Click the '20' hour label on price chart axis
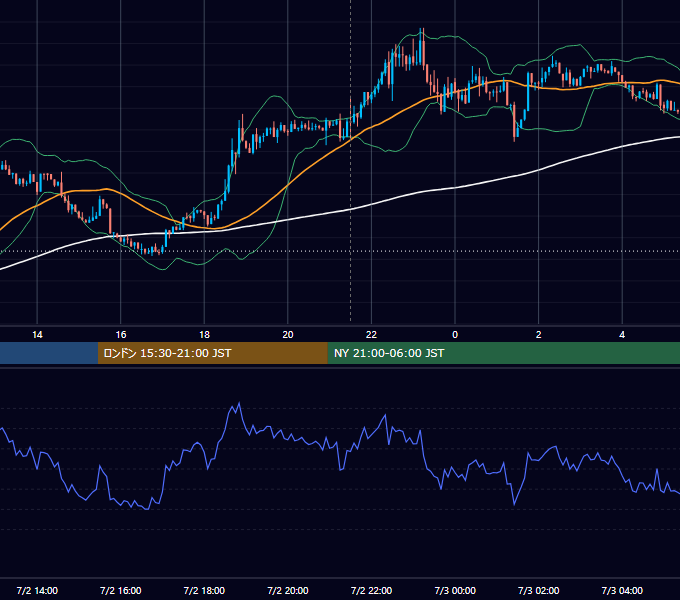This screenshot has height=600, width=680. (288, 335)
